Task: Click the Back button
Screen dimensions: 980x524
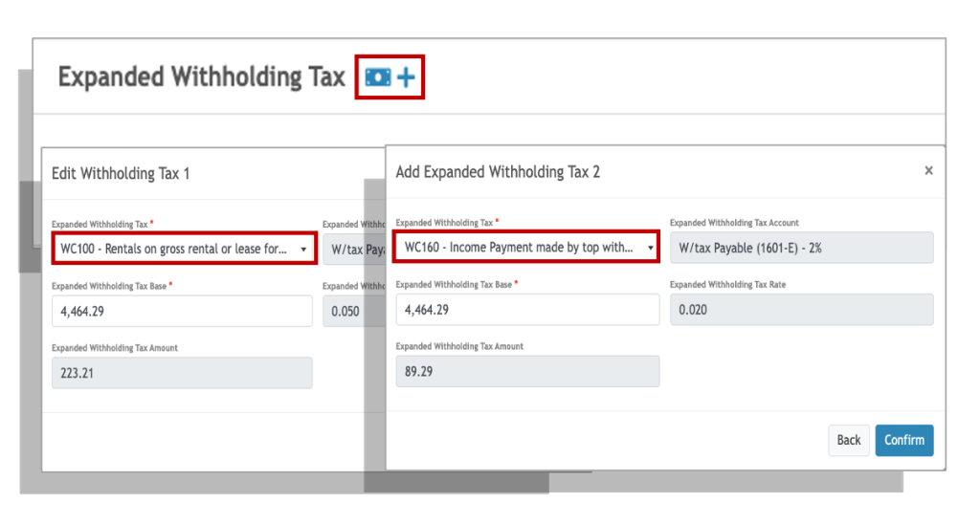Action: coord(849,440)
